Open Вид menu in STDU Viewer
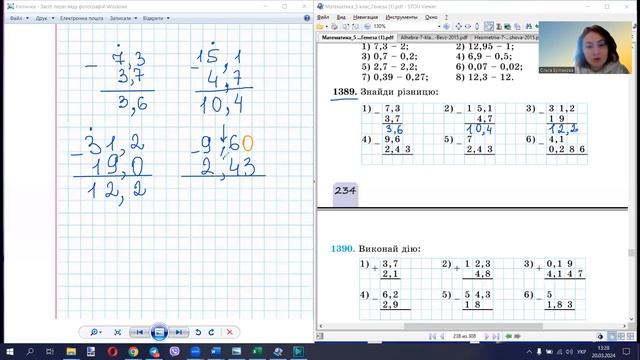640x360 pixels. [x=341, y=17]
